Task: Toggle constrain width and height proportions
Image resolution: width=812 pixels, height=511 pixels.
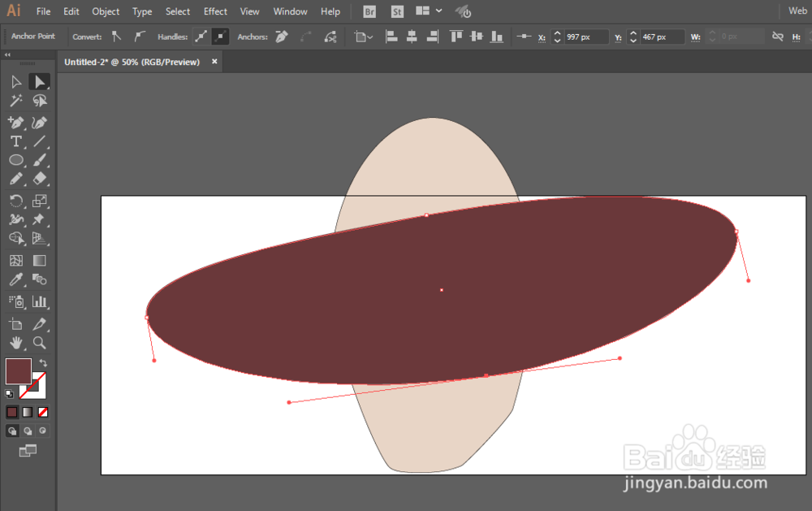Action: click(778, 37)
